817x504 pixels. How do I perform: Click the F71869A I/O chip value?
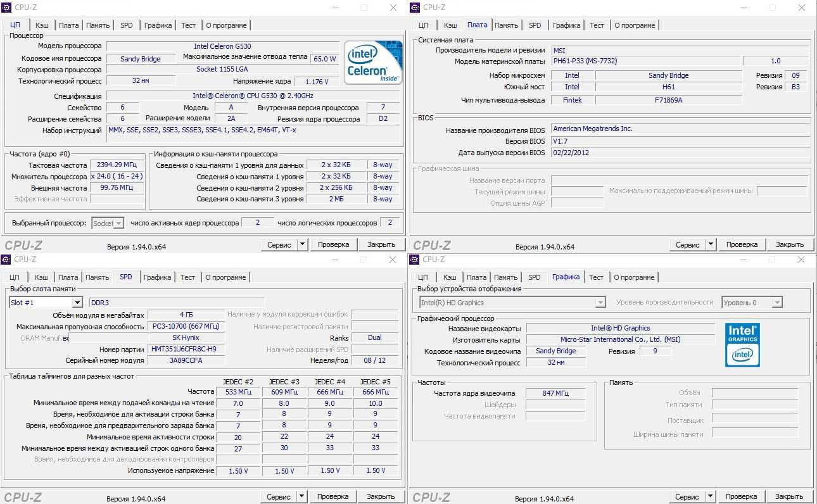669,100
